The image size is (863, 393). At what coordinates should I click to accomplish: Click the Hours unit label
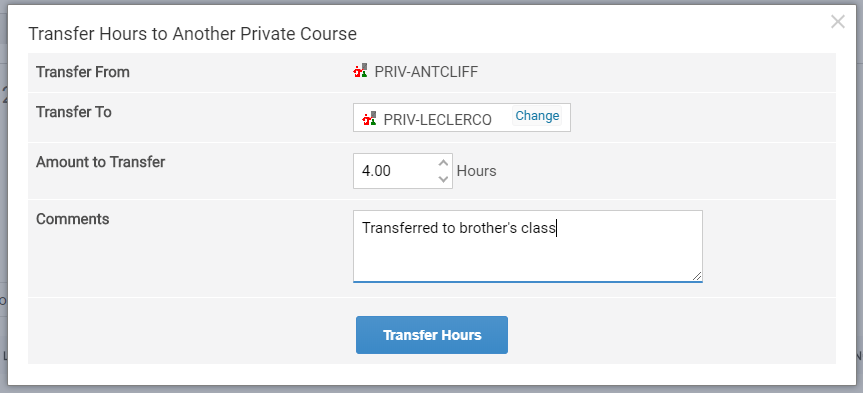477,171
